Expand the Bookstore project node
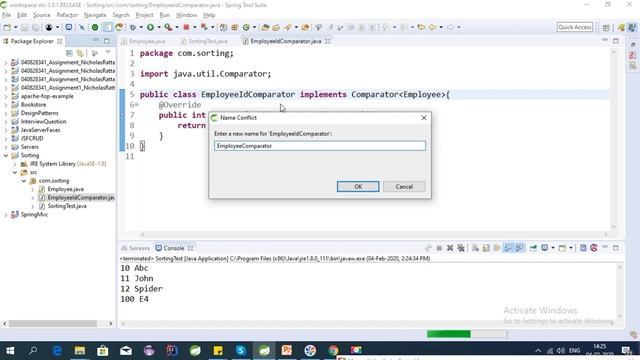 pos(6,105)
